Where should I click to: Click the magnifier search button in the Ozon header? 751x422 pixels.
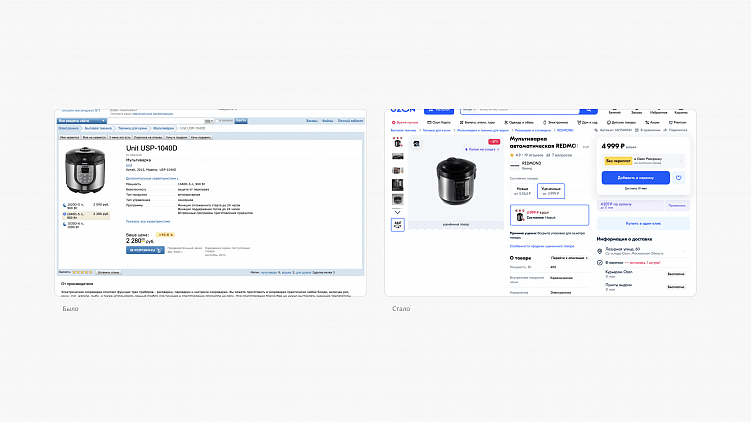(589, 110)
